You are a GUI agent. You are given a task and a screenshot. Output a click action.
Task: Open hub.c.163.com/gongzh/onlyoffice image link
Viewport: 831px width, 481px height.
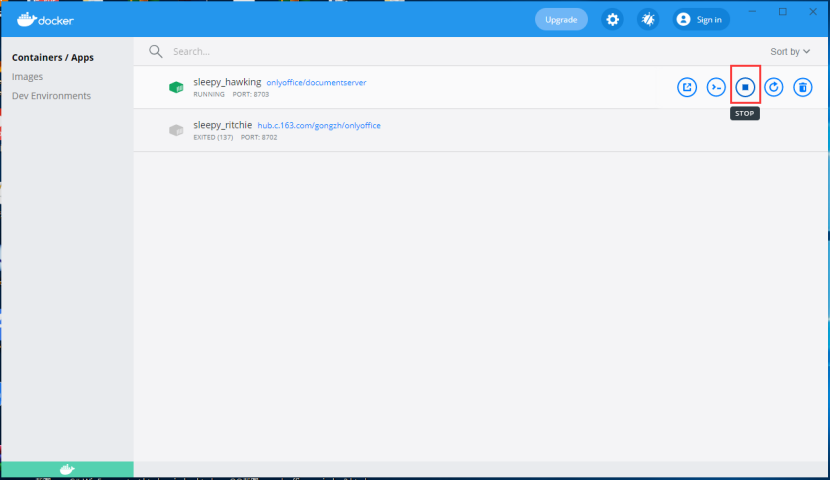319,126
